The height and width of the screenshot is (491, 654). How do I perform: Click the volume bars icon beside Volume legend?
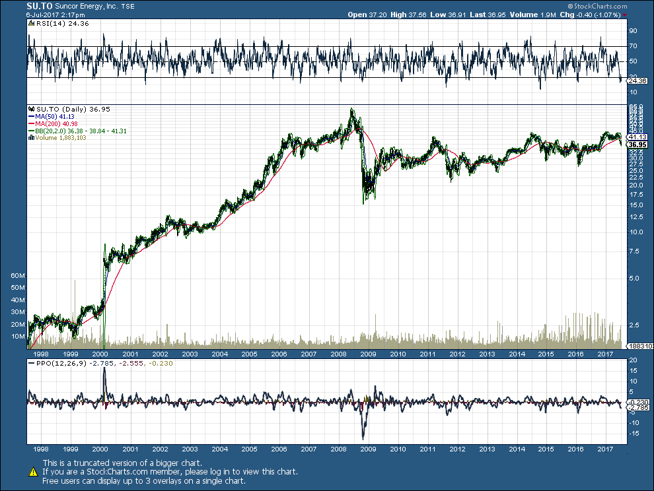point(31,138)
